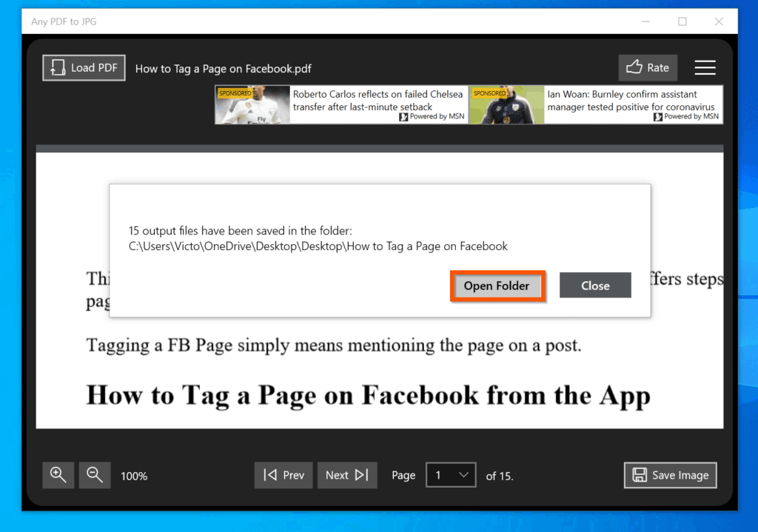Click the output folder path text

[x=318, y=246]
